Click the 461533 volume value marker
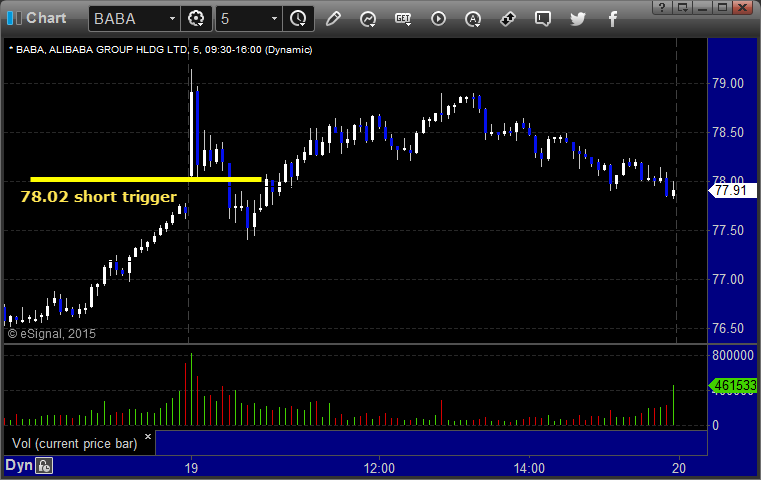This screenshot has width=761, height=480. pyautogui.click(x=733, y=385)
